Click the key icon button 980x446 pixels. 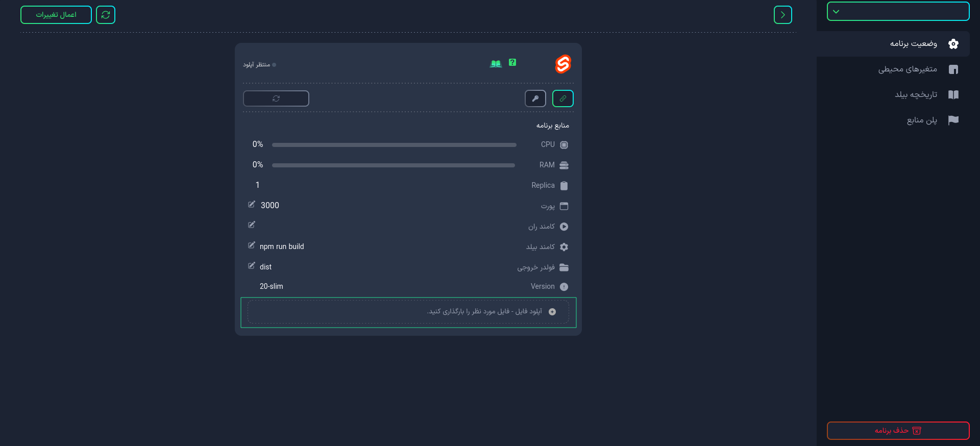pos(535,98)
